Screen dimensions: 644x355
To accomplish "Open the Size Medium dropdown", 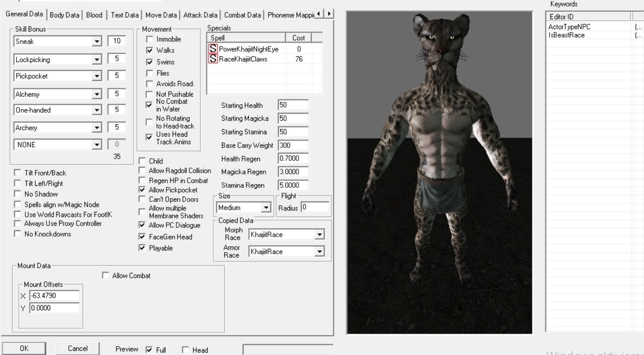I will click(266, 208).
